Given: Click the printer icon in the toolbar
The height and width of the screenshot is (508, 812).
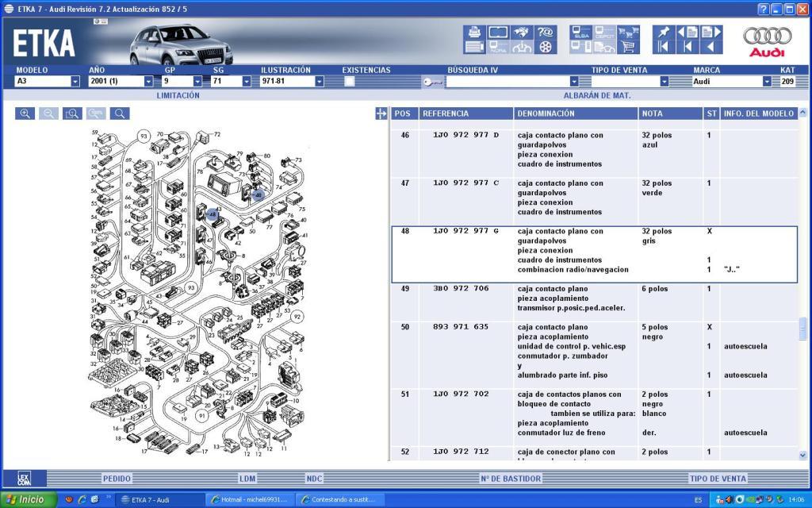Looking at the screenshot, I should pos(474,32).
